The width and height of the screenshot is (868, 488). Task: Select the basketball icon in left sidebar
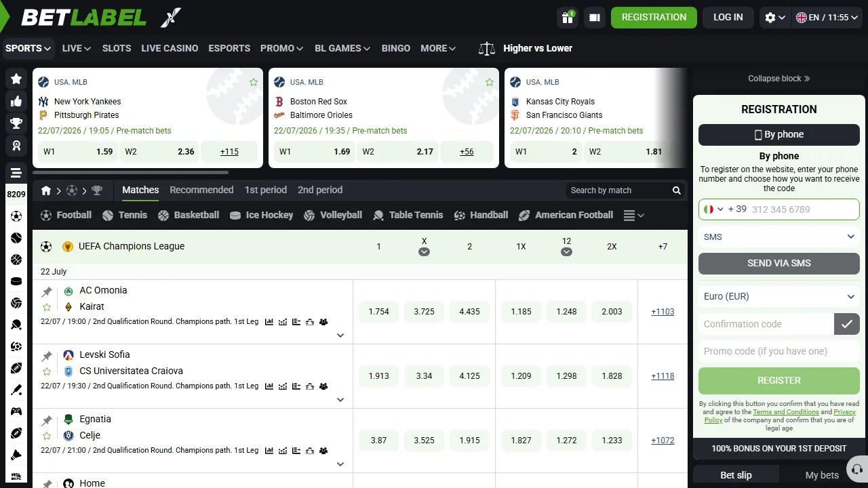16,260
